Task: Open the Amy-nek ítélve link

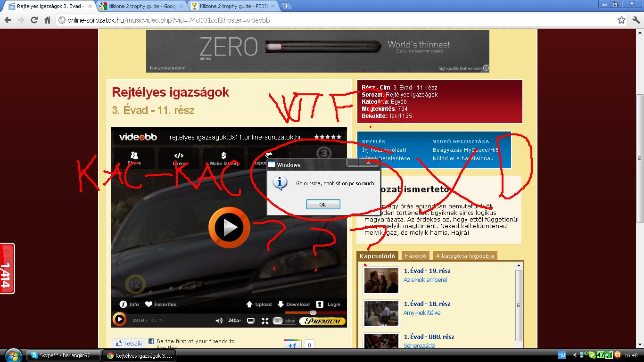Action: coord(422,313)
